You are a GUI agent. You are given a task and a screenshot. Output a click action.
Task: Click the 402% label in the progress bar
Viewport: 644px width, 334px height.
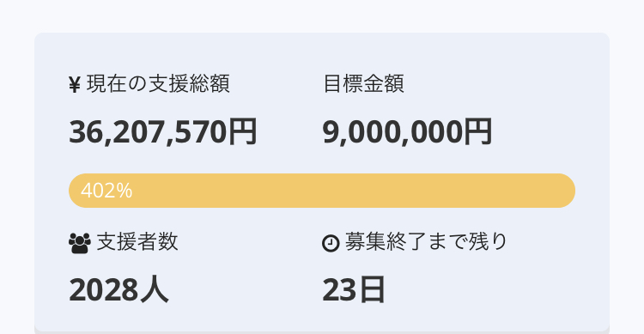click(x=106, y=191)
